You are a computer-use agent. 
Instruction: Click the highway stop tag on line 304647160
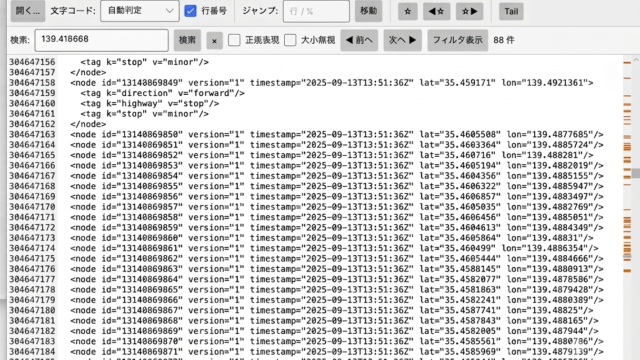150,103
